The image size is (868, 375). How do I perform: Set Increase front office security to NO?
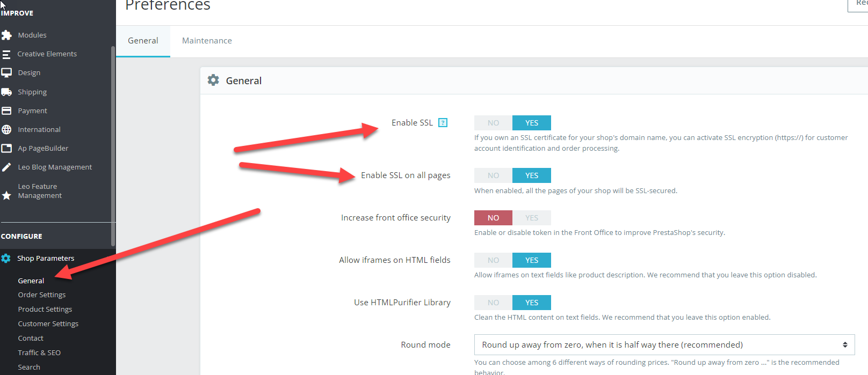click(493, 218)
